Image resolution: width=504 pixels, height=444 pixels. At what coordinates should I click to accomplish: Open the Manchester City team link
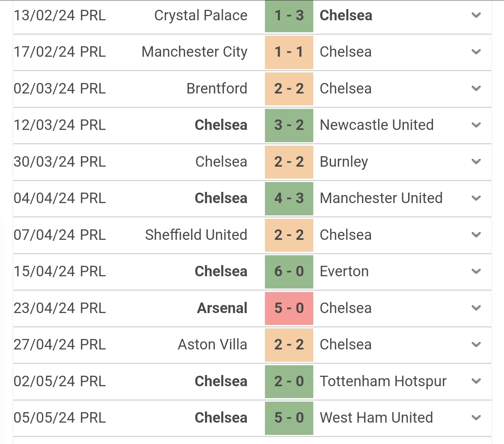point(194,52)
